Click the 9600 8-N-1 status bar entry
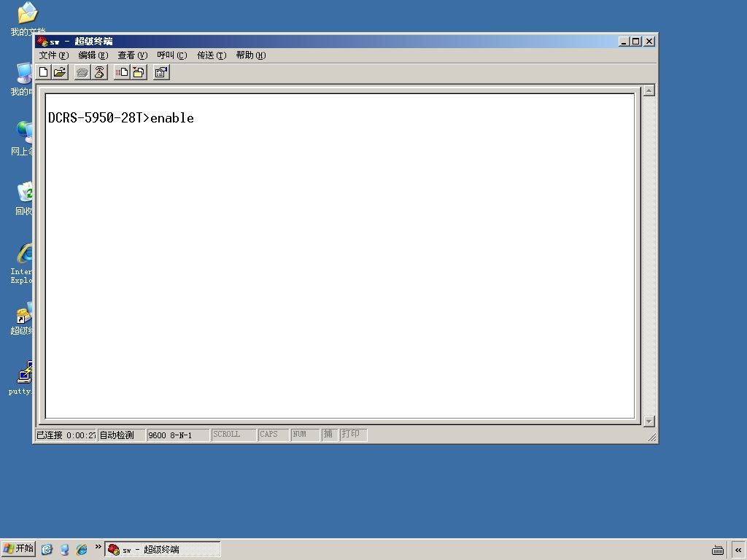The image size is (747, 560). [x=178, y=435]
